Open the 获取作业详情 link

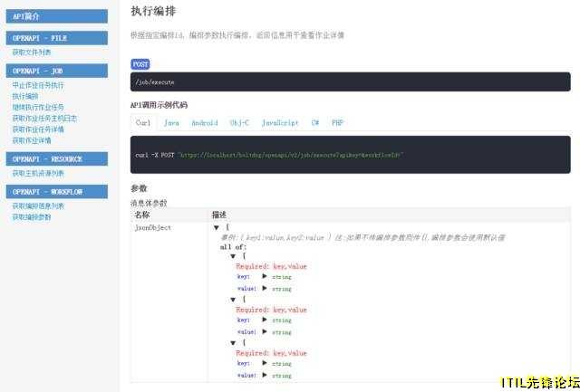pos(32,140)
